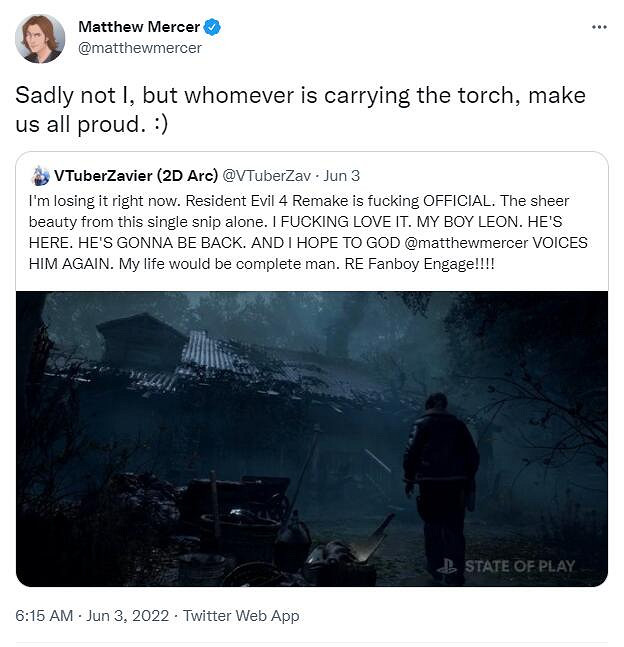Open the 6:15 AM tweet timestamp
The width and height of the screenshot is (624, 647).
44,616
